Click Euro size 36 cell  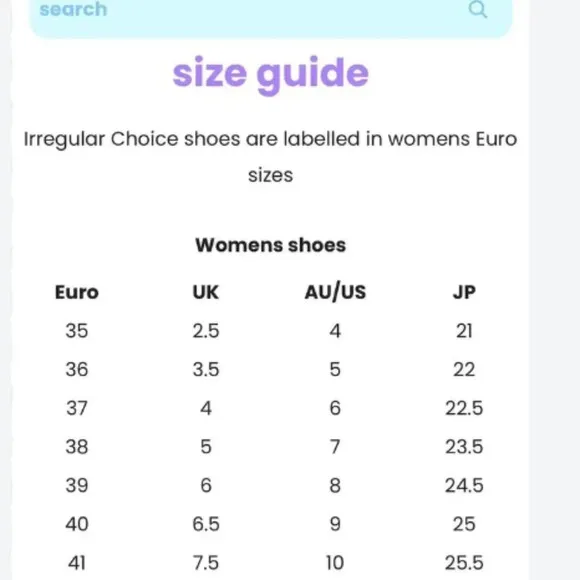click(77, 369)
